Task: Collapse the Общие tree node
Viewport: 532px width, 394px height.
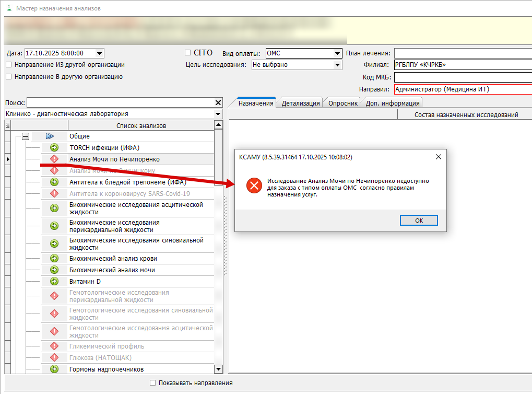Action: pos(25,136)
